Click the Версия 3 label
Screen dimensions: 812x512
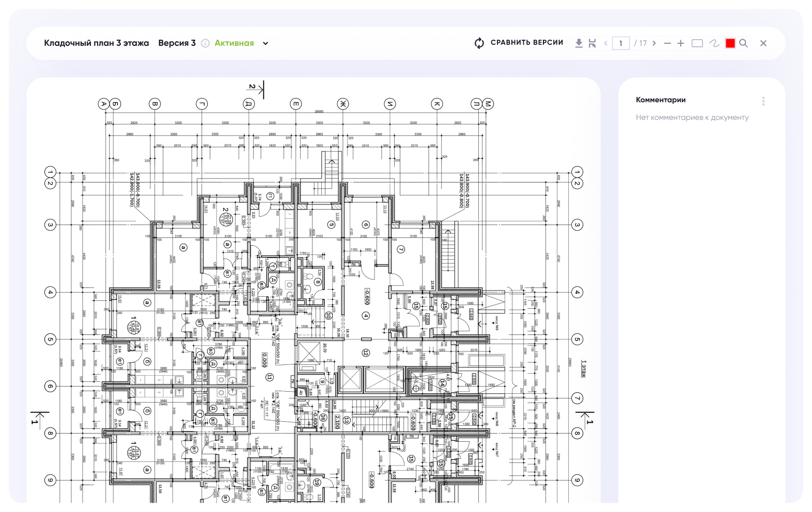177,43
